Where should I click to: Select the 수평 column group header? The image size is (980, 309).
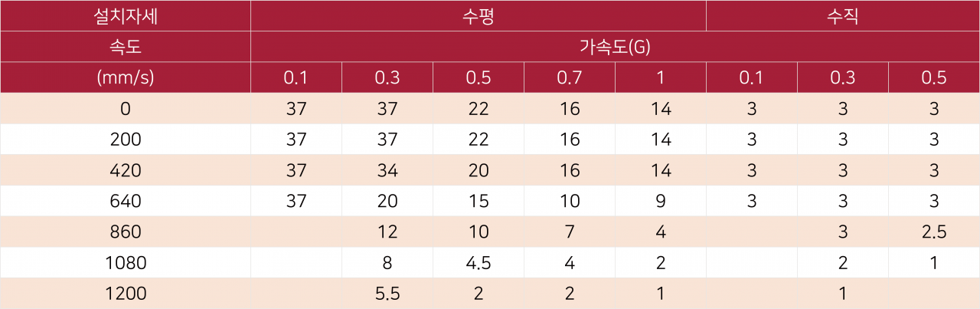(479, 15)
